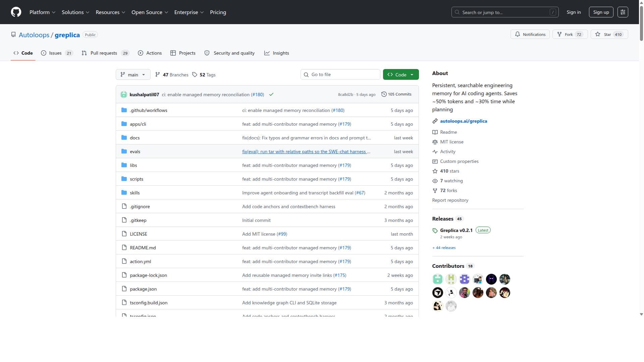This screenshot has height=362, width=644.
Task: Open the main branch selector dropdown
Action: [x=133, y=74]
